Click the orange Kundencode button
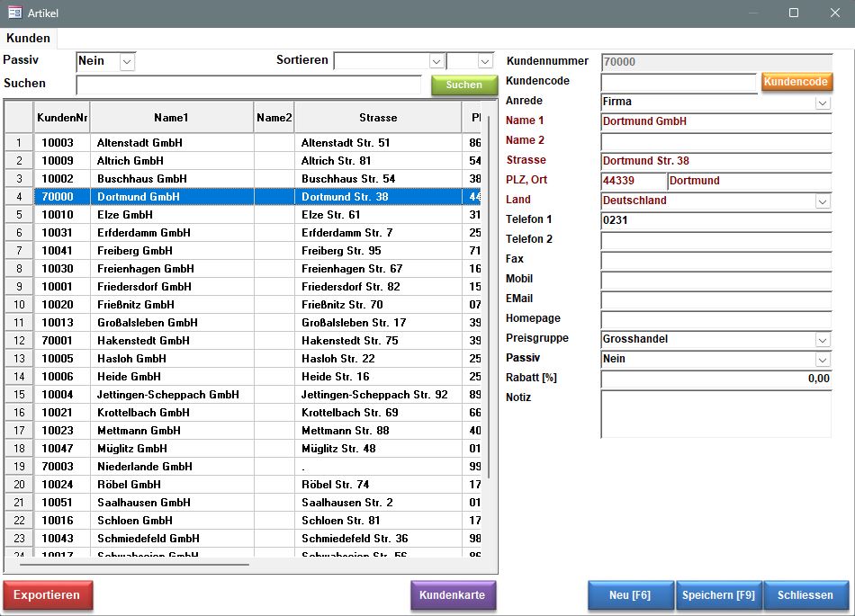This screenshot has width=855, height=616. (x=796, y=82)
